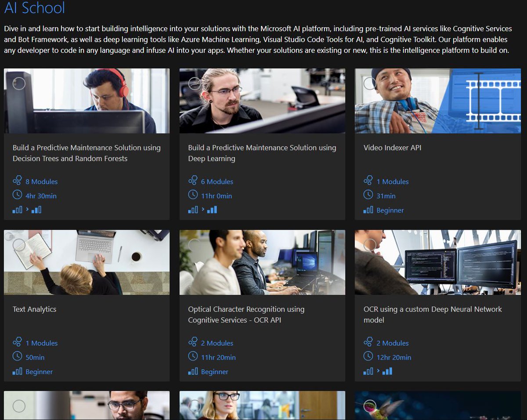Screen dimensions: 527x420
Task: Click the two men at laptops thumbnail
Action: (x=262, y=262)
